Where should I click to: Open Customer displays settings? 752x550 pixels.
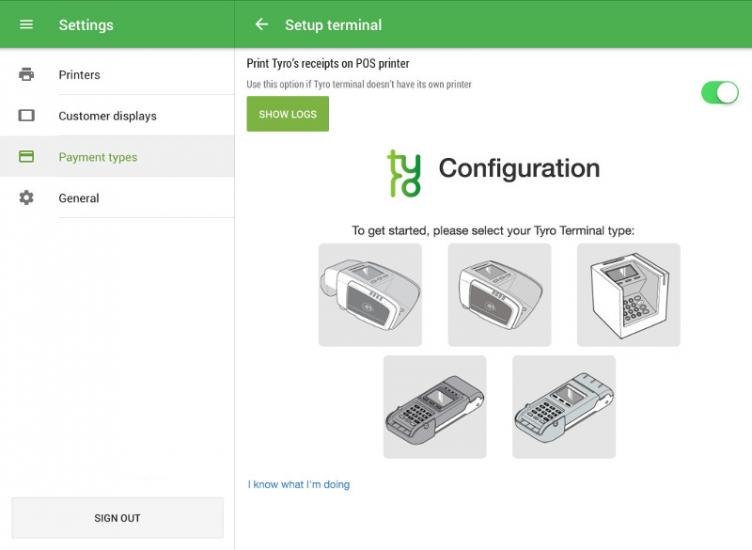click(108, 116)
